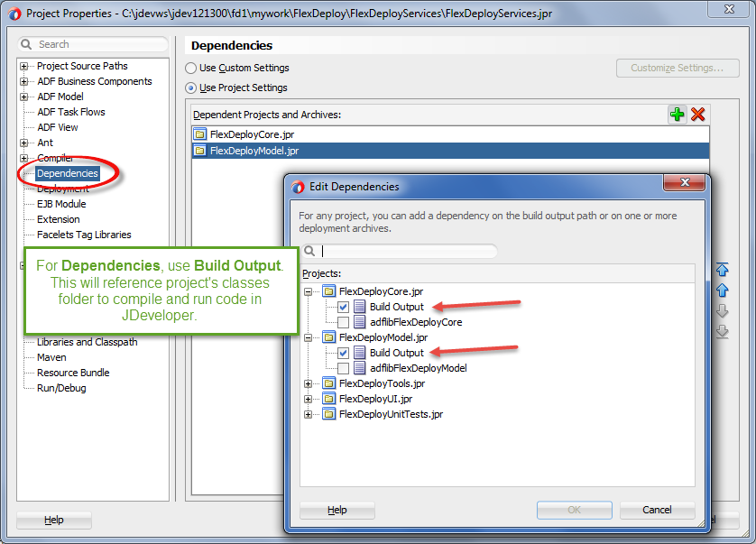Check the adflibFlexDeployModel checkbox
Viewport: 756px width, 544px height.
tap(344, 368)
